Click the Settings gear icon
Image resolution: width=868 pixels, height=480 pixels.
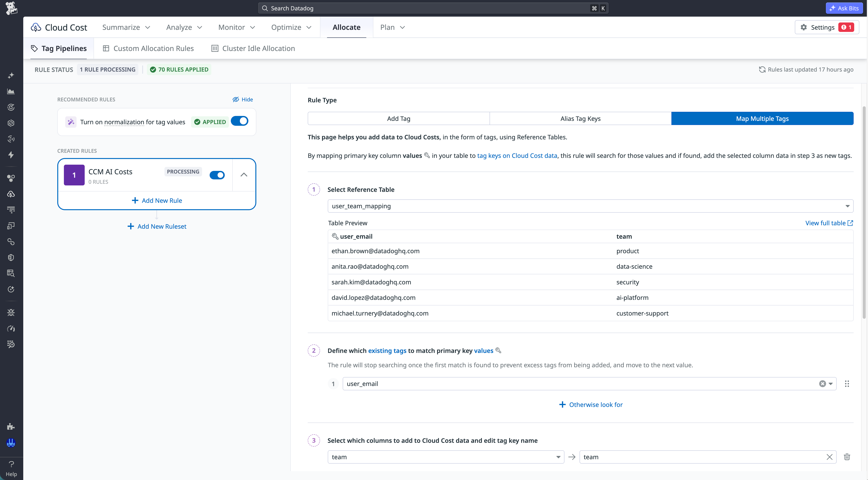point(804,27)
